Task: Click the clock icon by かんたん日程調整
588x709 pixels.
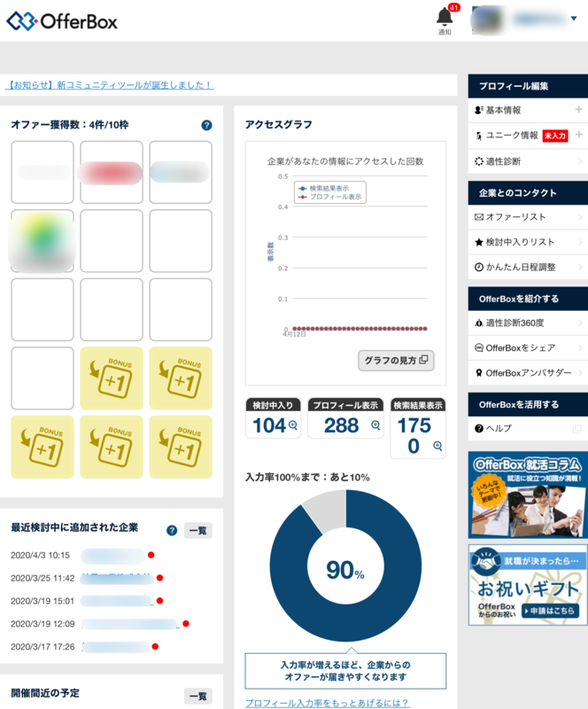Action: (x=479, y=268)
